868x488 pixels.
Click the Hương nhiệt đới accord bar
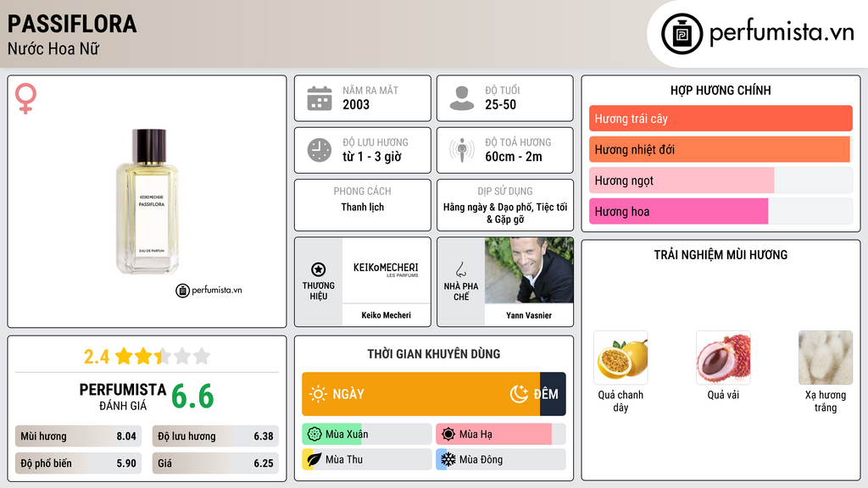point(721,149)
